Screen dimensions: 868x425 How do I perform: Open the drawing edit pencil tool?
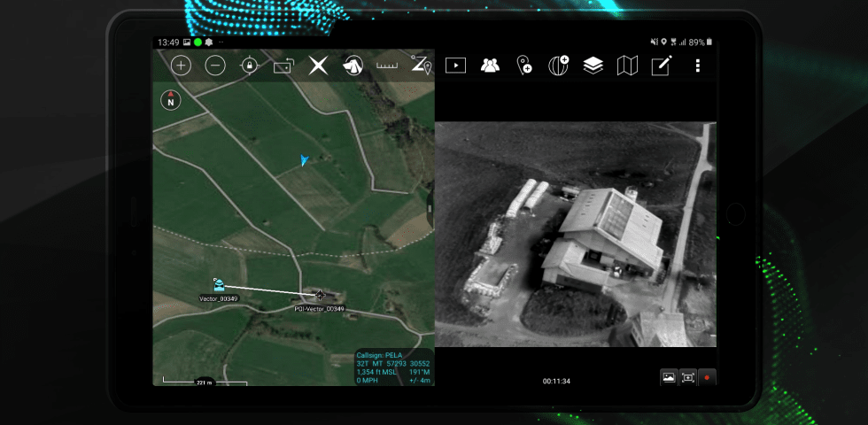(662, 66)
